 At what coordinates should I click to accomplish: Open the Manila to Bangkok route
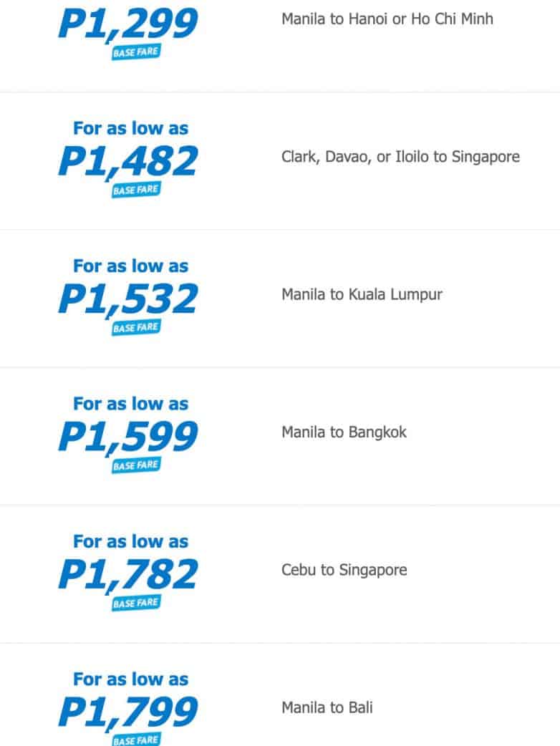pos(344,432)
